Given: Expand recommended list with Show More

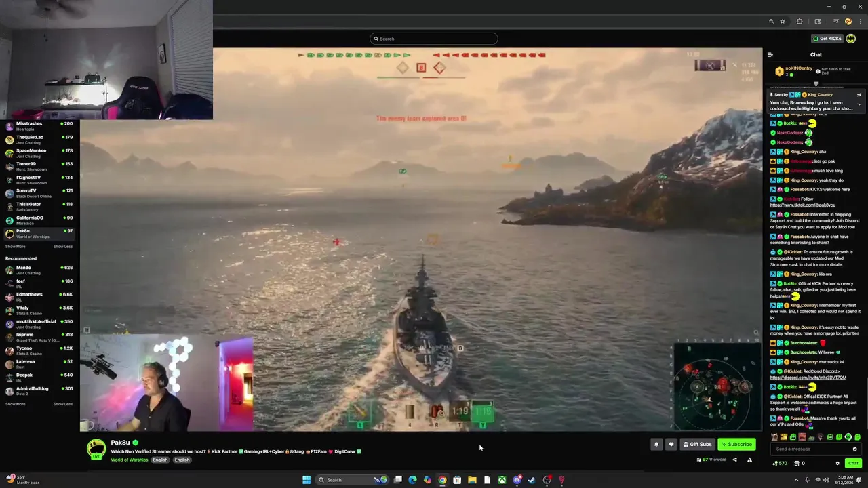Looking at the screenshot, I should point(15,404).
